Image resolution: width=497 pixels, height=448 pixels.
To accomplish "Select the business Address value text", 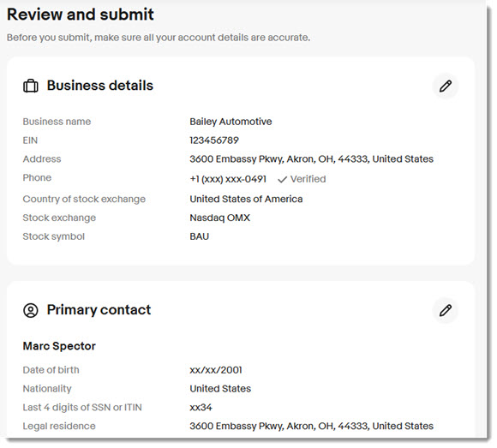I will pyautogui.click(x=311, y=159).
